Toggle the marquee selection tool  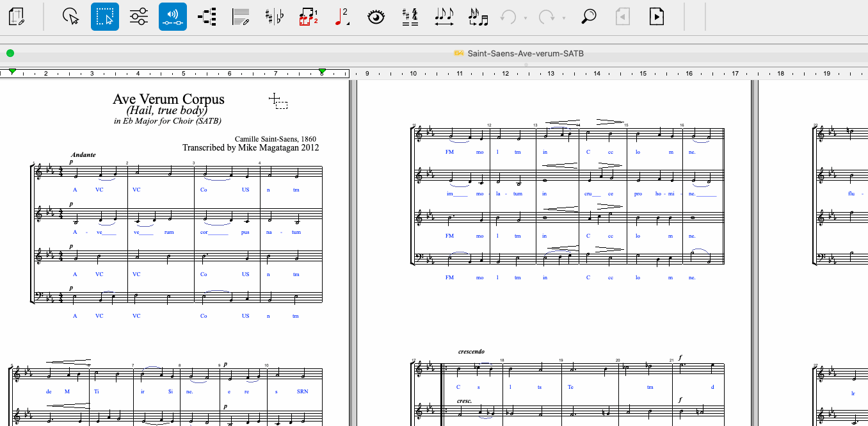click(x=105, y=17)
